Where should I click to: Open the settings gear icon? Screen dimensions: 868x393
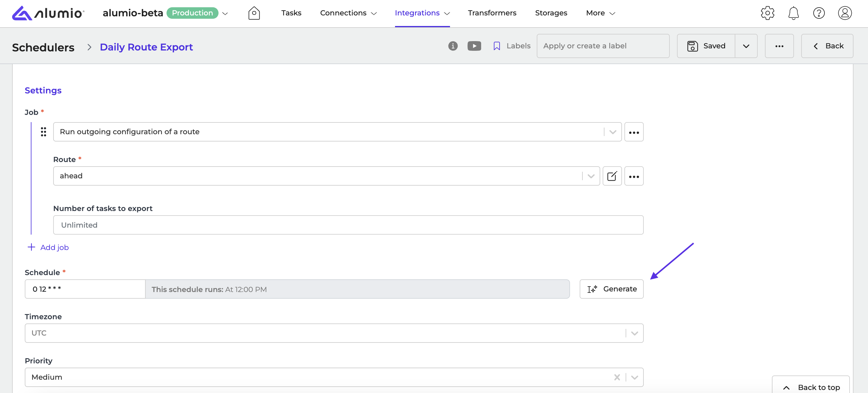click(767, 13)
